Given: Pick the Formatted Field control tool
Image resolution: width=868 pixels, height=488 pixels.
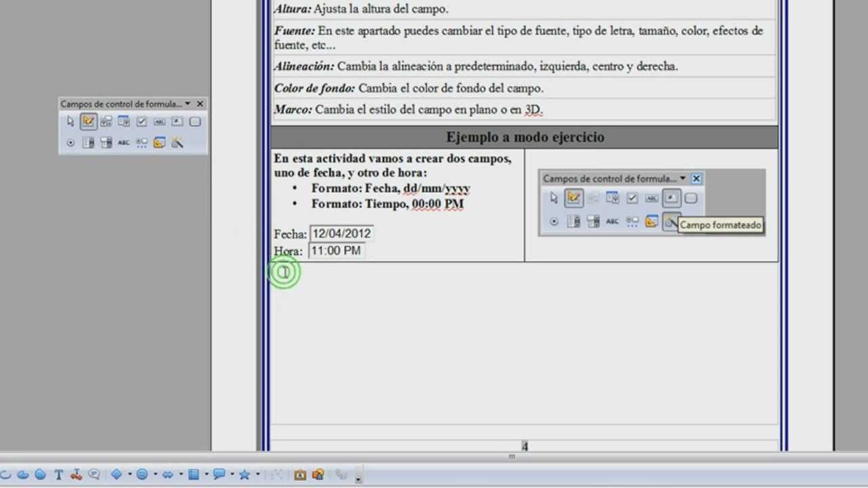Looking at the screenshot, I should coord(177,122).
